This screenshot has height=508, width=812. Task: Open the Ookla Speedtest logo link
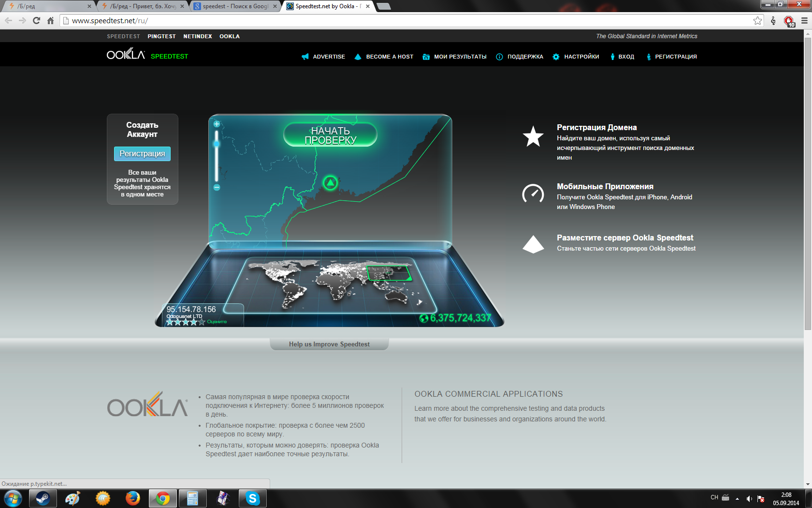tap(147, 55)
